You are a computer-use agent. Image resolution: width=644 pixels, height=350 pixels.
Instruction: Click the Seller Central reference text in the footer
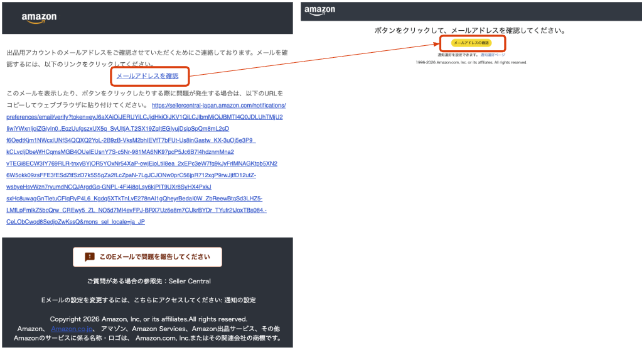[x=190, y=282]
